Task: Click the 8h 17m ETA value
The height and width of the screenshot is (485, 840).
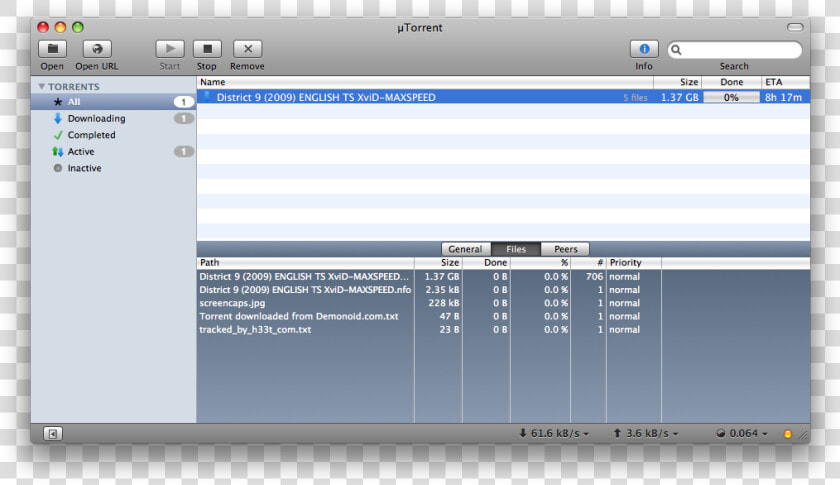Action: pyautogui.click(x=783, y=98)
